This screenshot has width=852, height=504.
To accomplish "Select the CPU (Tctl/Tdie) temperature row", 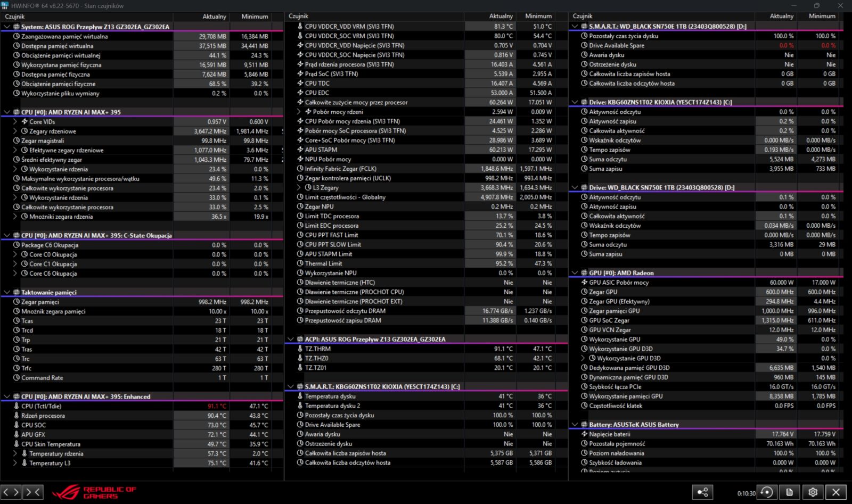I will (42, 407).
